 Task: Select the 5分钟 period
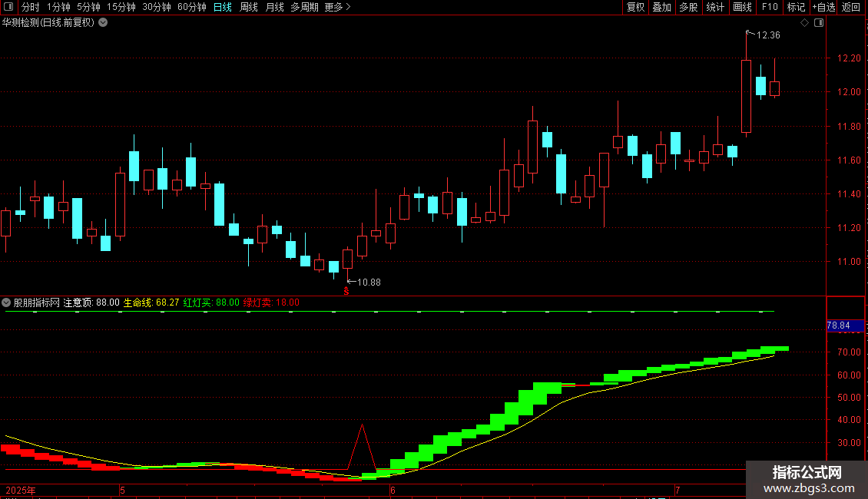point(88,7)
